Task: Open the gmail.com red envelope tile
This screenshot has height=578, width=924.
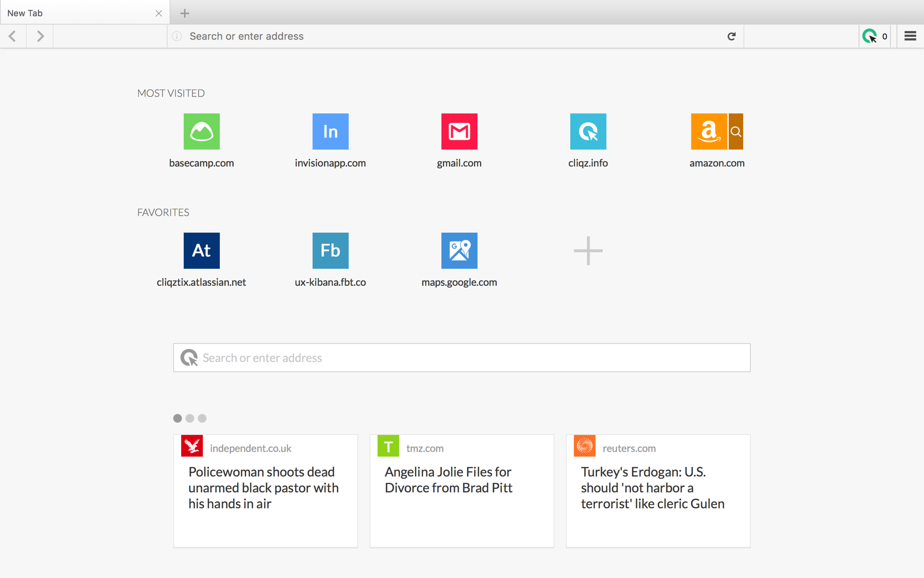Action: pyautogui.click(x=459, y=132)
